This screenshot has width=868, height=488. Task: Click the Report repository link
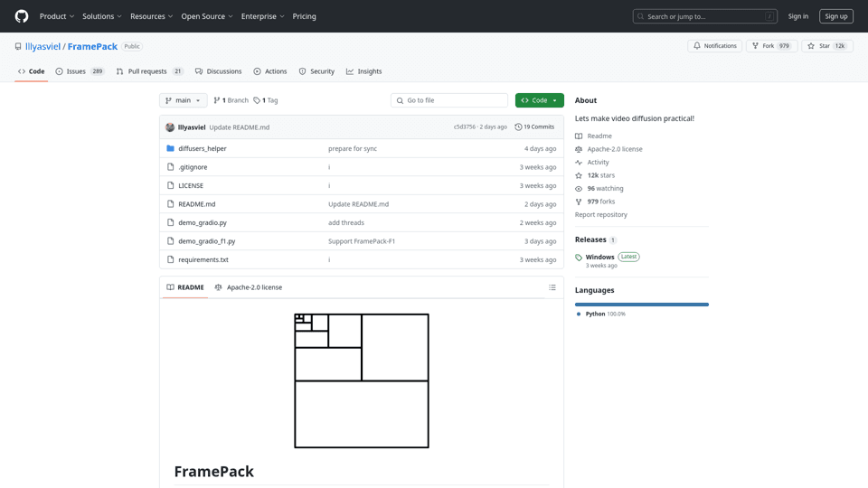600,215
